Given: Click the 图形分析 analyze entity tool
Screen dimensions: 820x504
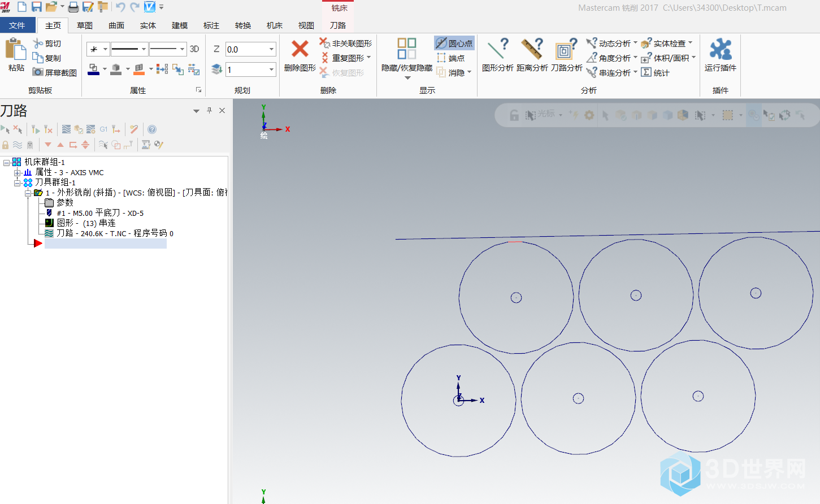Looking at the screenshot, I should coord(497,55).
